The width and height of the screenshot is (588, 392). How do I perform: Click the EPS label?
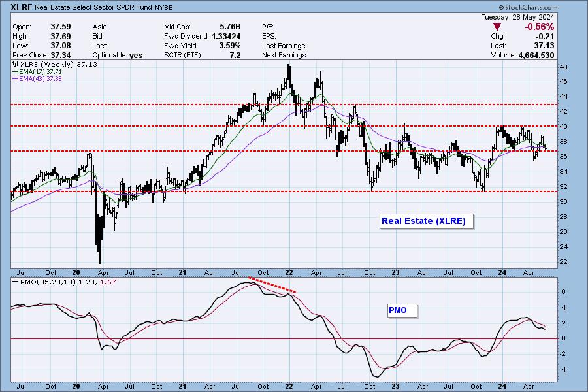[x=269, y=37]
